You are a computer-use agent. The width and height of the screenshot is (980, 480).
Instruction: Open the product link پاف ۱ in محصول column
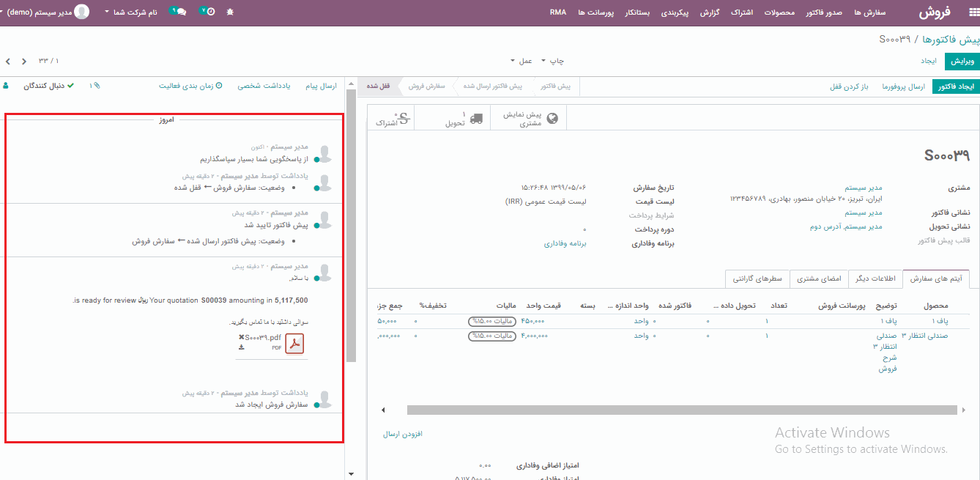[x=940, y=321]
